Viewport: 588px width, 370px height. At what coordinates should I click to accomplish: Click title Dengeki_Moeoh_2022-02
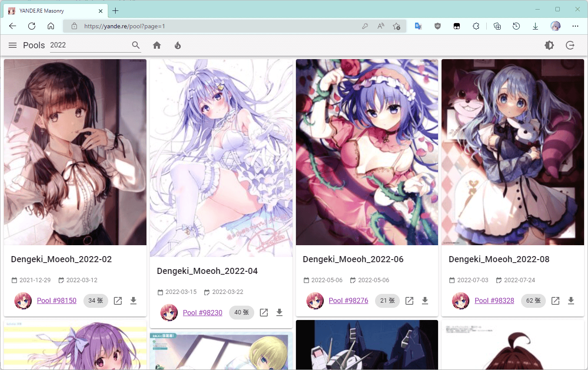(x=61, y=259)
